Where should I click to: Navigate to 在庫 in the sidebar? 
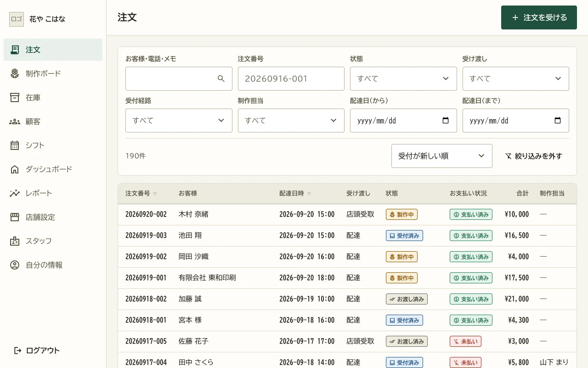tap(53, 98)
